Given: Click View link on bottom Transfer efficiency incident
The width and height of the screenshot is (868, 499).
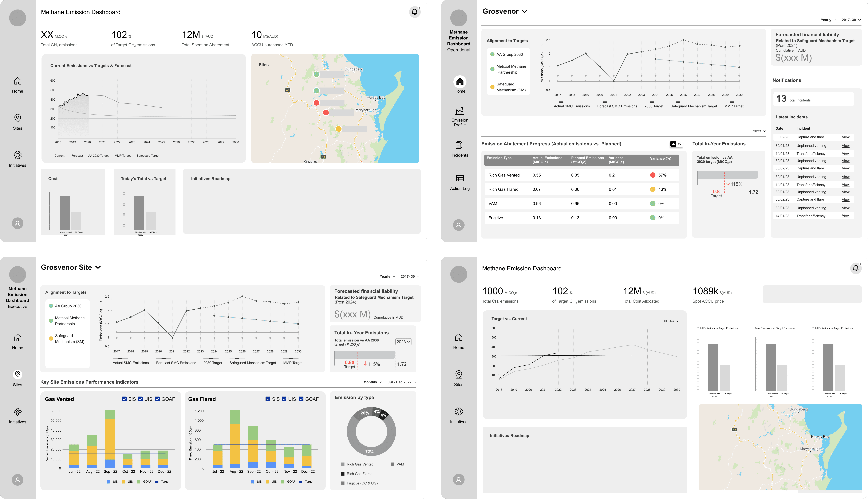Looking at the screenshot, I should pos(845,216).
